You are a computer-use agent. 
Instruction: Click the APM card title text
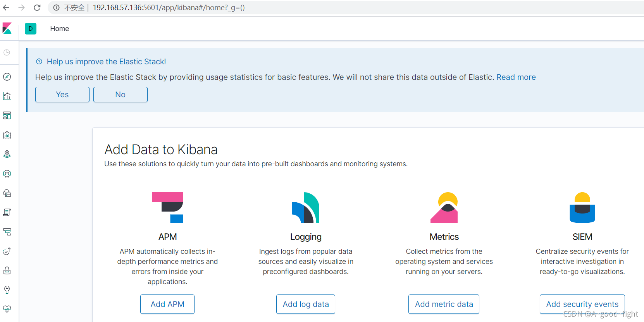click(167, 237)
